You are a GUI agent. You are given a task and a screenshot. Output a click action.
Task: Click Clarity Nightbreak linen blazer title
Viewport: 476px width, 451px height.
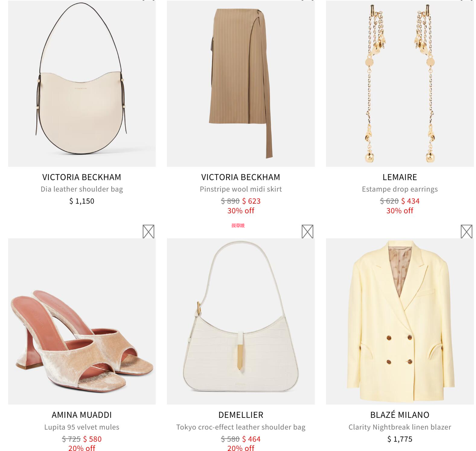pyautogui.click(x=400, y=427)
